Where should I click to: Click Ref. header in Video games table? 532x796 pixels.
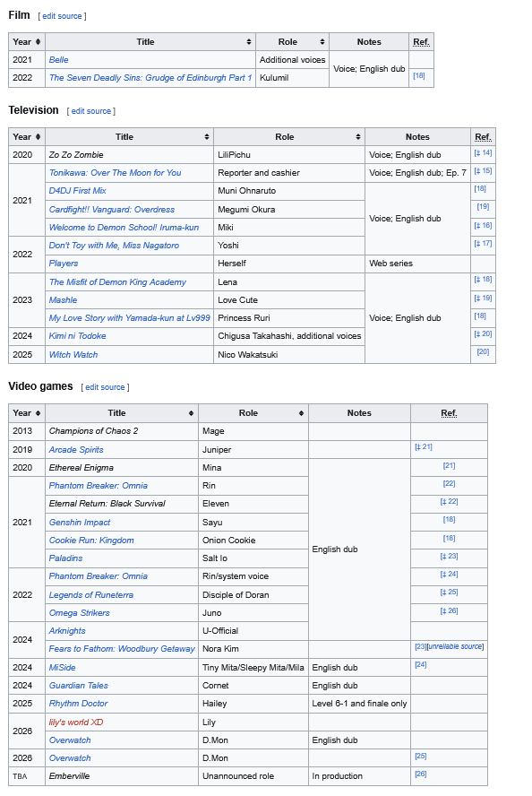click(449, 413)
